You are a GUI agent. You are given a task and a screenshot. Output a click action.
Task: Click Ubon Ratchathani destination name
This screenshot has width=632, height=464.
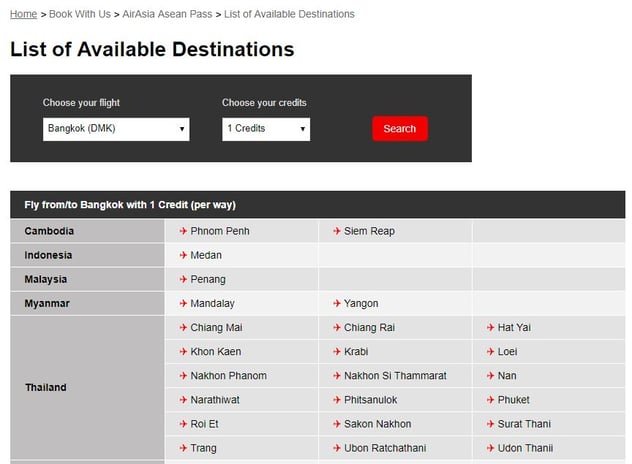[x=385, y=448]
